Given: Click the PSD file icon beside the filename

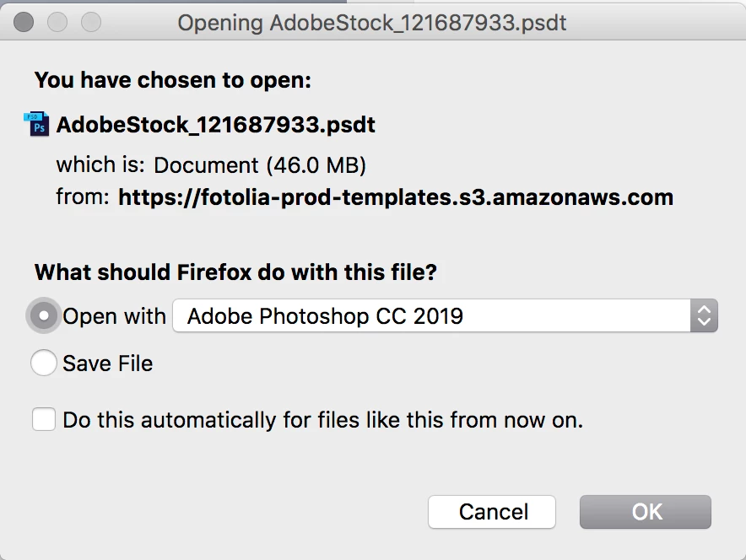Looking at the screenshot, I should pos(37,125).
